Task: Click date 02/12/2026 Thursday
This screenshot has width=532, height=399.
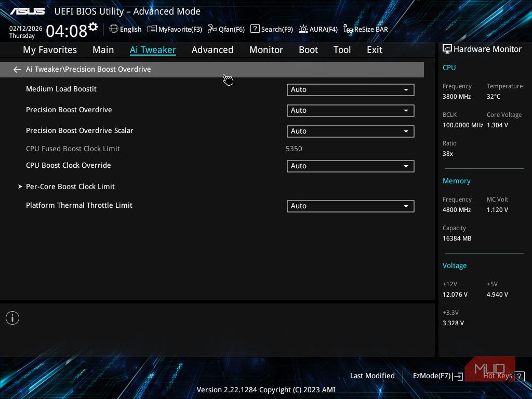Action: [25, 32]
